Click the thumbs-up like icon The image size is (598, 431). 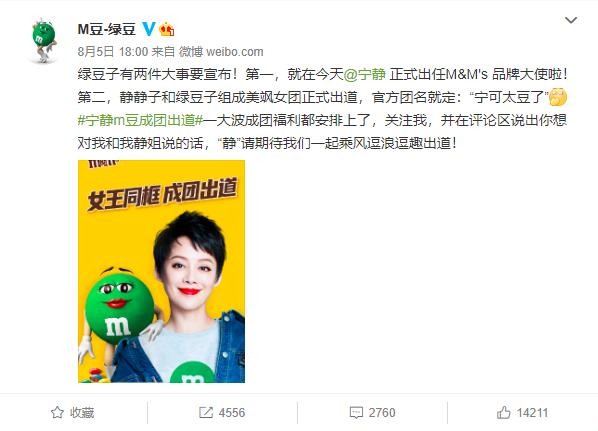(503, 412)
